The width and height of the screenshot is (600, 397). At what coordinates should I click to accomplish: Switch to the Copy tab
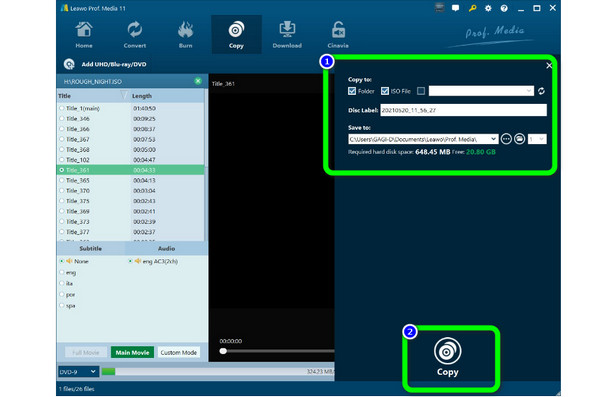pos(236,34)
